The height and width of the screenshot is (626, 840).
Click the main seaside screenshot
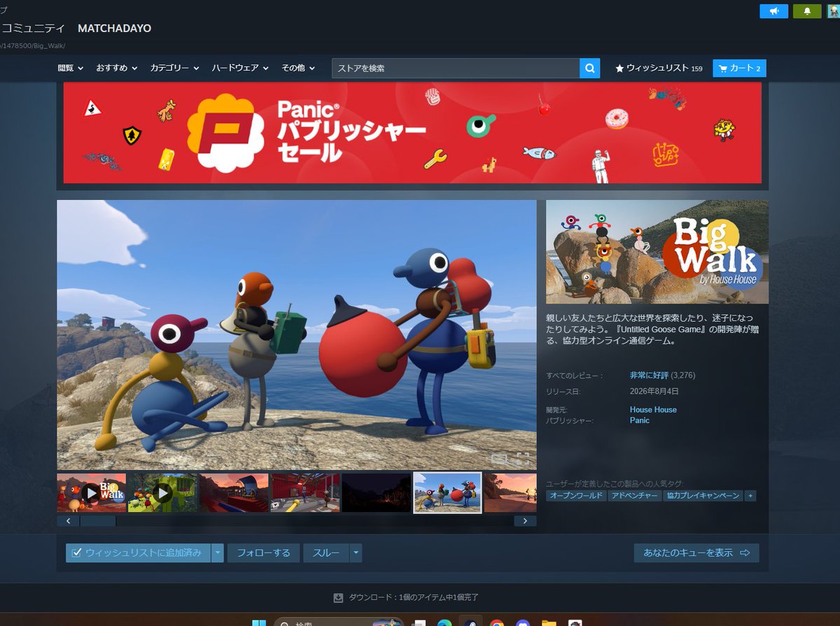point(297,335)
